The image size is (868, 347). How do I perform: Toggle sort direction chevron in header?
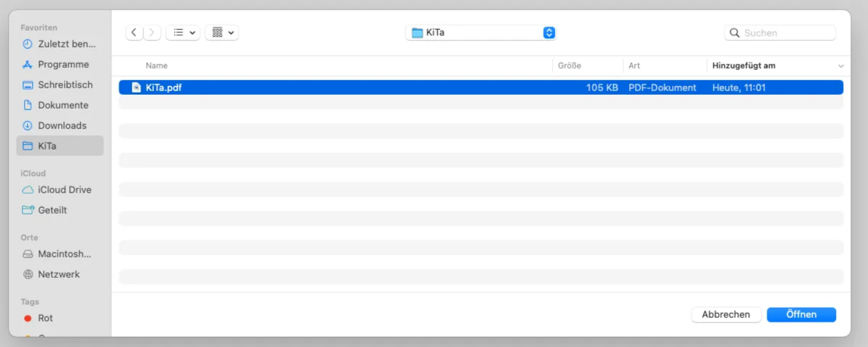coord(841,66)
